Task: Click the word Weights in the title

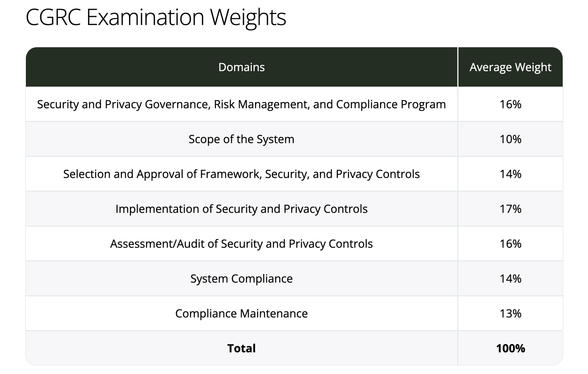Action: click(248, 17)
